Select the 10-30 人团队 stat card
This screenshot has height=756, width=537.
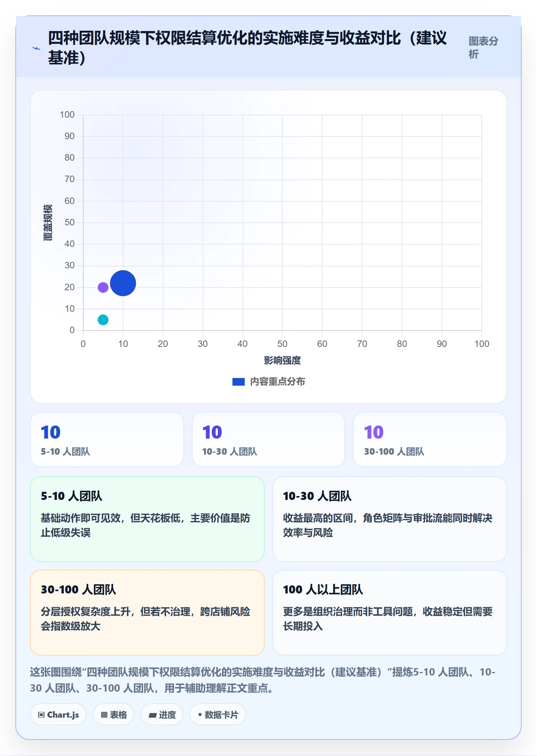pos(268,439)
